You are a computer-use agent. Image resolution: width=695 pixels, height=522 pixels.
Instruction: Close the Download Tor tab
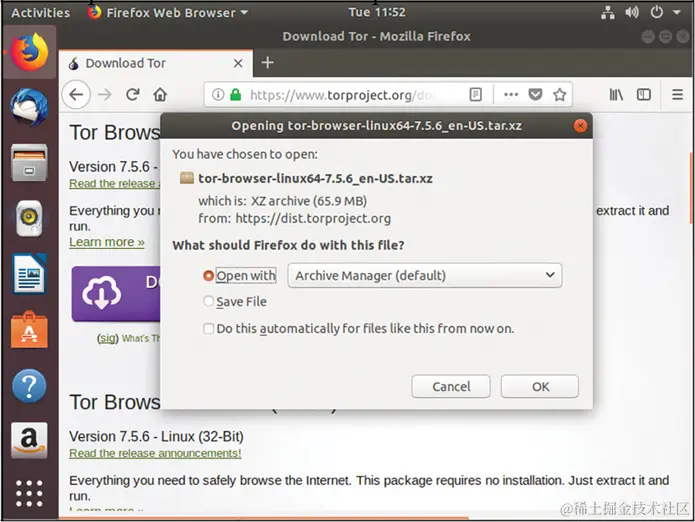[238, 63]
